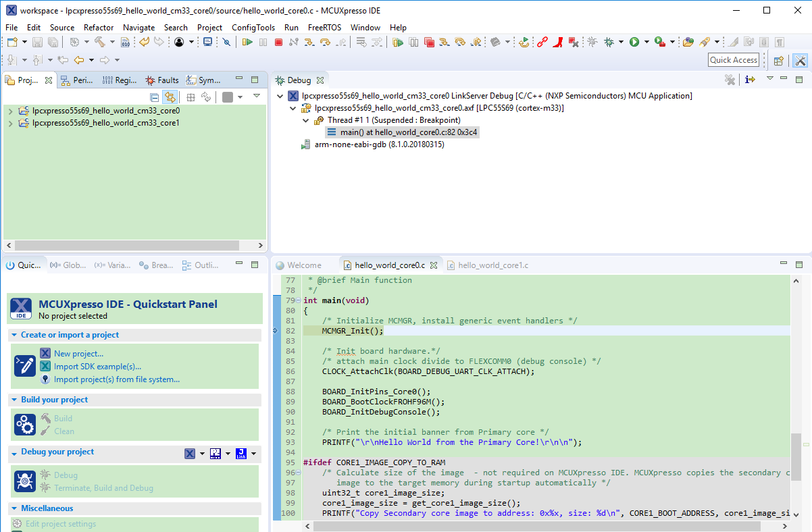Click the red Terminate debug button
Screen dimensions: 812x532
pos(278,42)
